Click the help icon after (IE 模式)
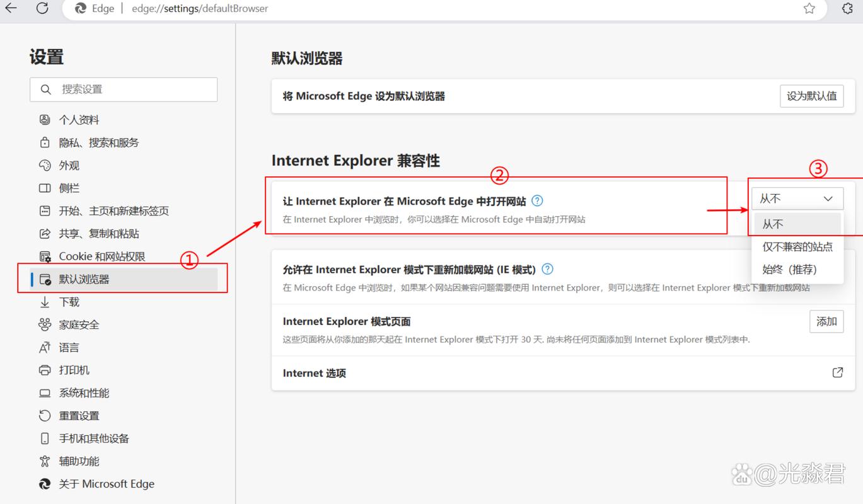This screenshot has height=504, width=863. (547, 269)
